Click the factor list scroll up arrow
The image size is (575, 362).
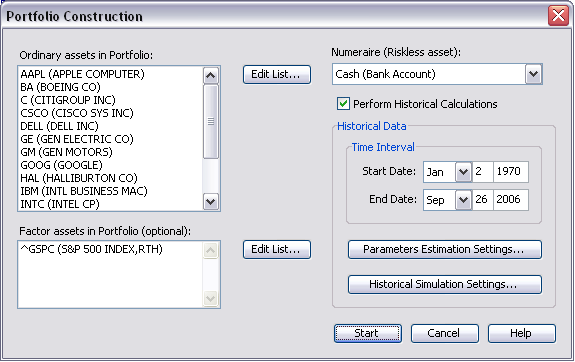(x=210, y=251)
